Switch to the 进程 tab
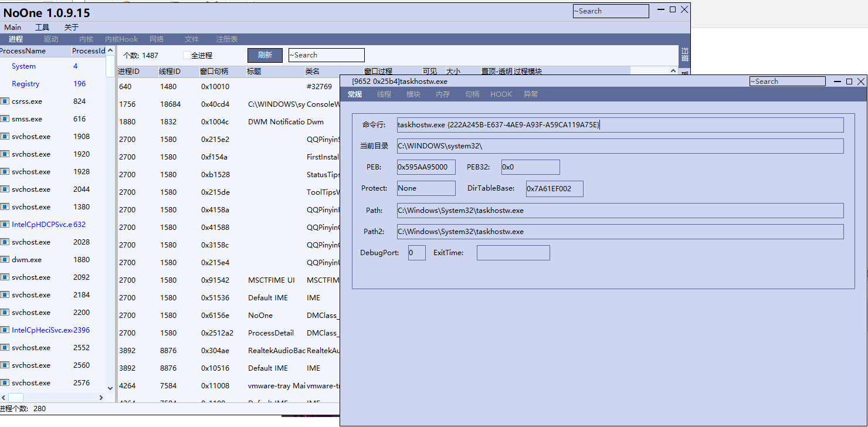Viewport: 868px width, 427px height. point(16,39)
